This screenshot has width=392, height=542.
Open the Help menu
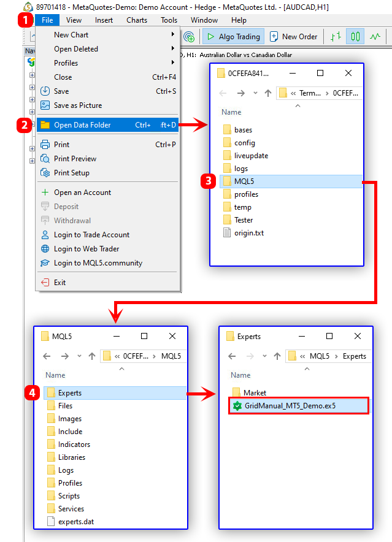pyautogui.click(x=239, y=20)
